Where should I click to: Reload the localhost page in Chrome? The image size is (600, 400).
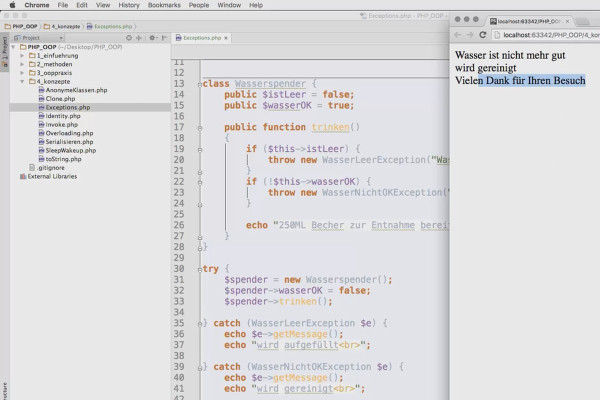[483, 35]
